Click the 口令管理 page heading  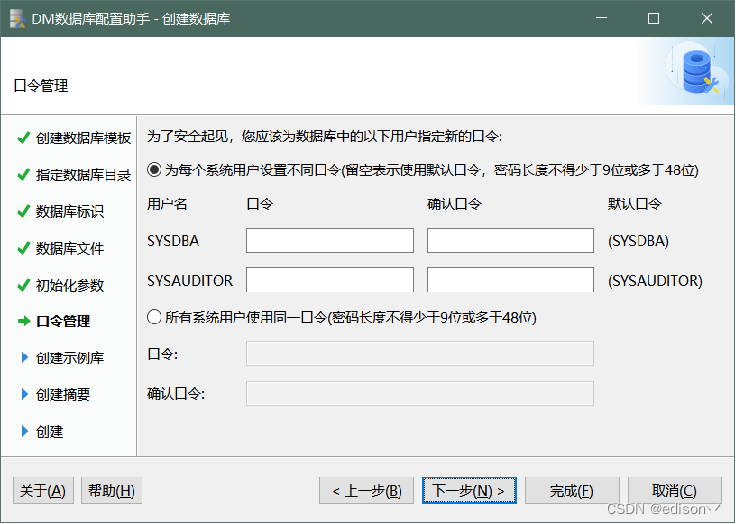41,85
